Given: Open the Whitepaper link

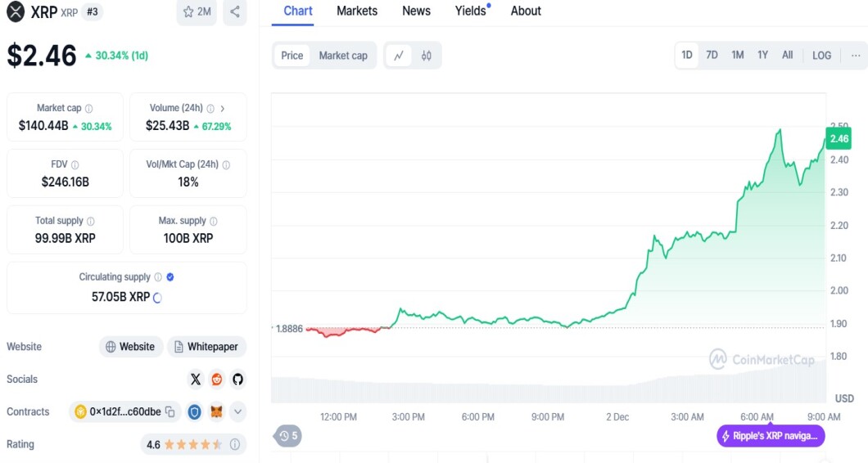Looking at the screenshot, I should click(x=206, y=347).
